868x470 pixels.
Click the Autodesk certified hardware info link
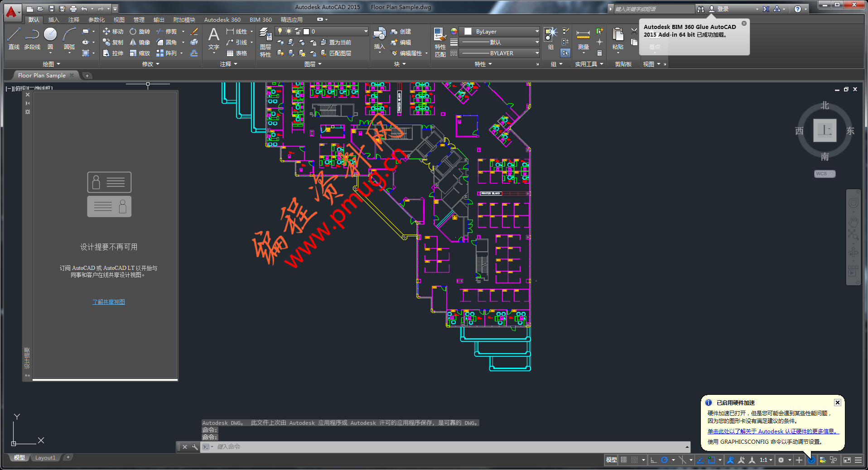tap(773, 432)
